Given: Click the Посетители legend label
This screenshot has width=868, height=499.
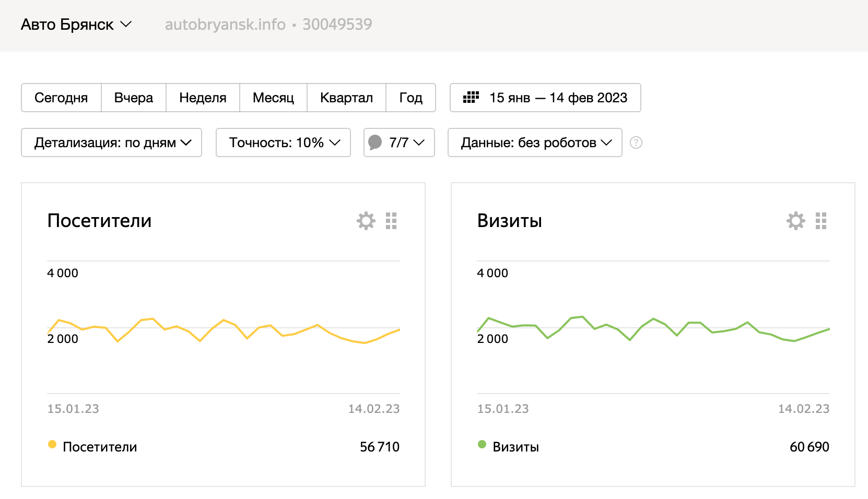Looking at the screenshot, I should coord(100,447).
